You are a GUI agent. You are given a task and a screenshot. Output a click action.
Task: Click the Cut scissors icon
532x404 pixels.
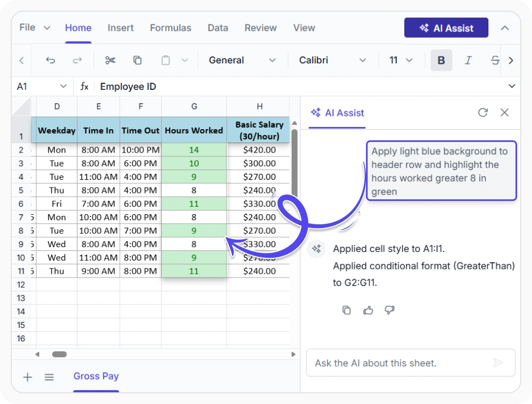[x=110, y=60]
